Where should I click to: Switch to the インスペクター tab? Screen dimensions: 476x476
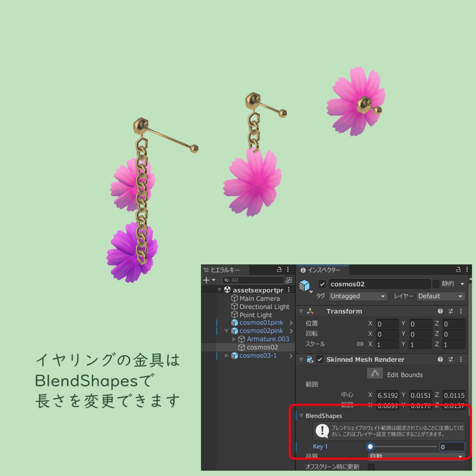click(323, 270)
